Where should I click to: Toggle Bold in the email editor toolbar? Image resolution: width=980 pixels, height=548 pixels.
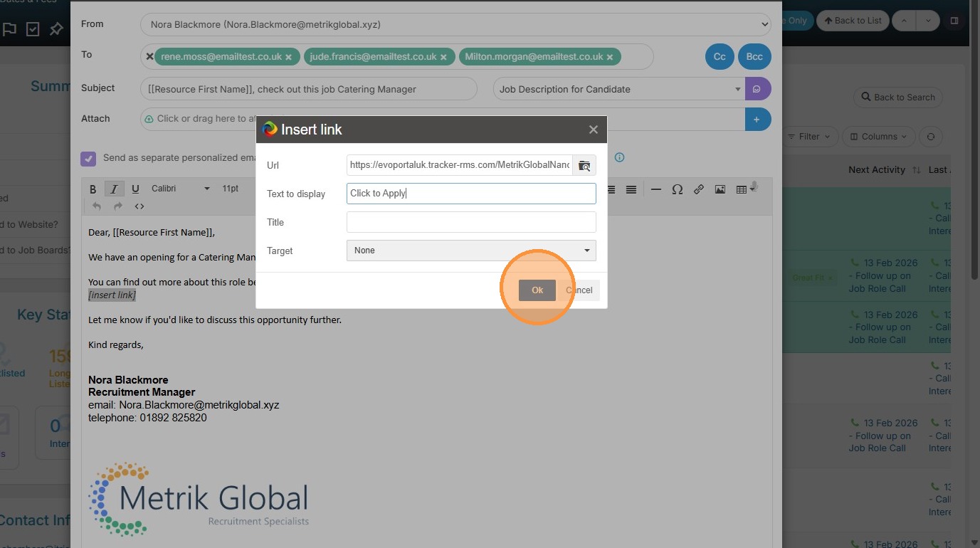click(x=93, y=189)
